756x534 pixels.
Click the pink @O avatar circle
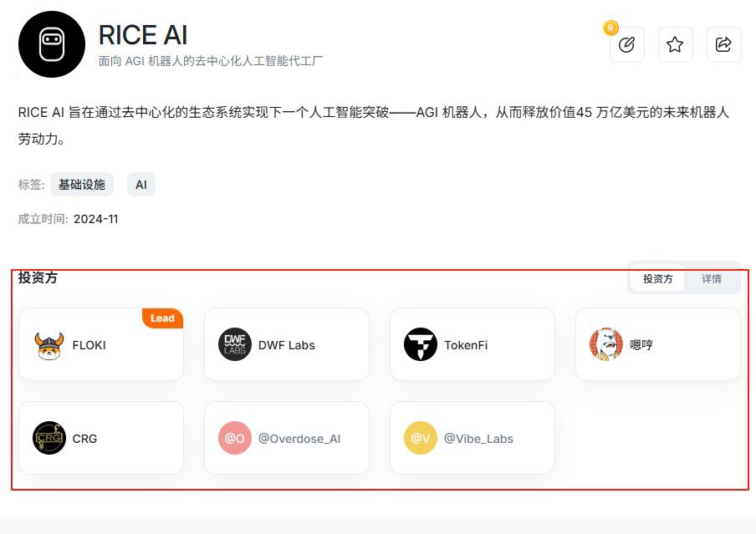point(235,438)
